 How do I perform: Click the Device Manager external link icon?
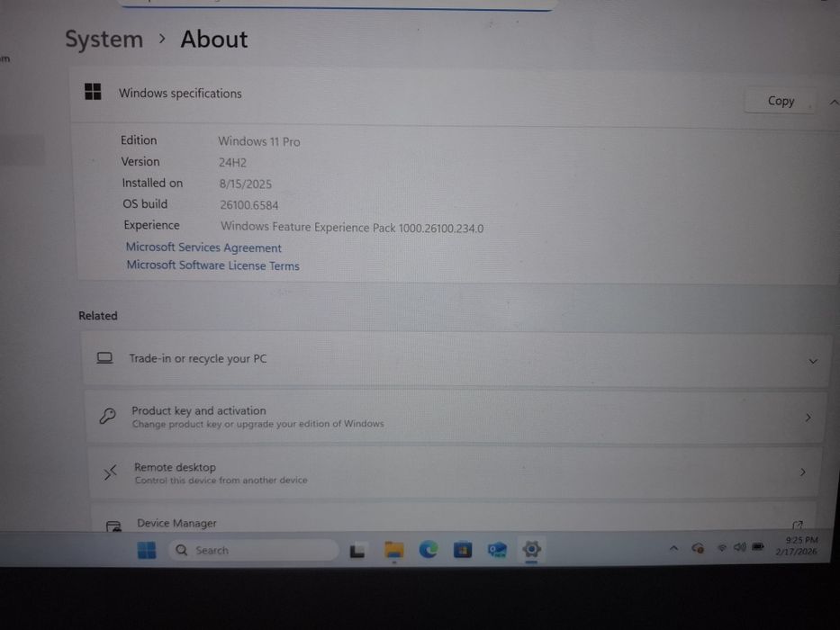[797, 525]
